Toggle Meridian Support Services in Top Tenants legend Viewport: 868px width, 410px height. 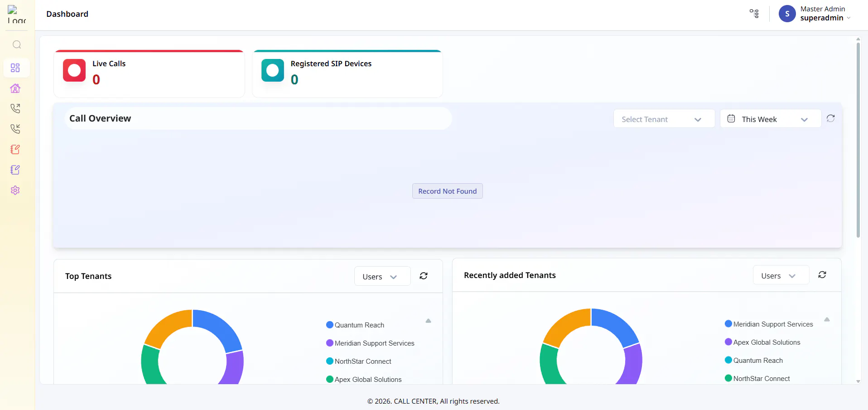point(370,343)
